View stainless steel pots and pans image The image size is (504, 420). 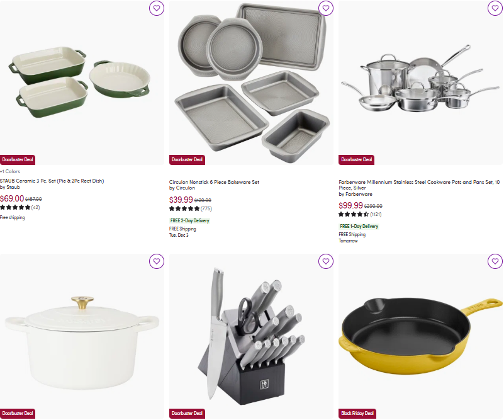(x=420, y=82)
